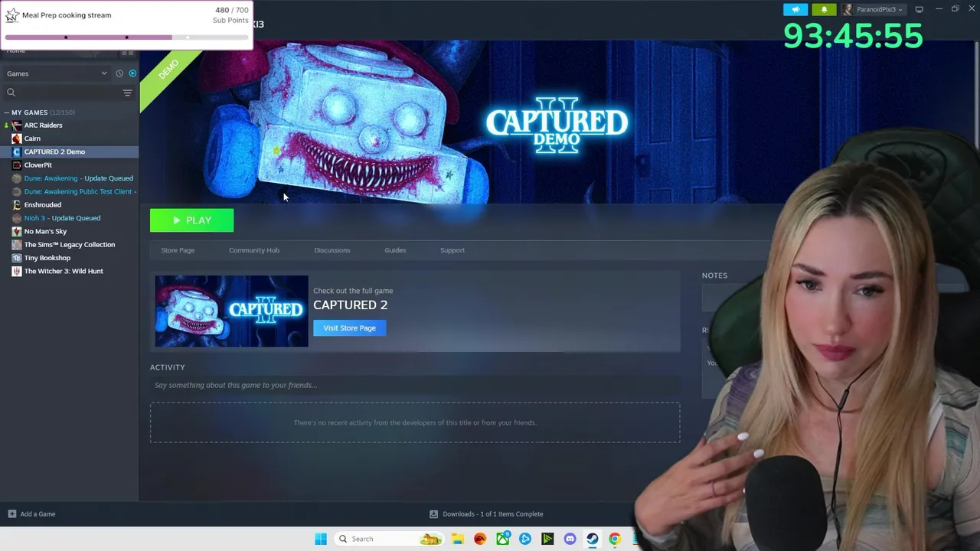This screenshot has height=551, width=980.
Task: Open Discord from the taskbar
Action: pos(570,539)
